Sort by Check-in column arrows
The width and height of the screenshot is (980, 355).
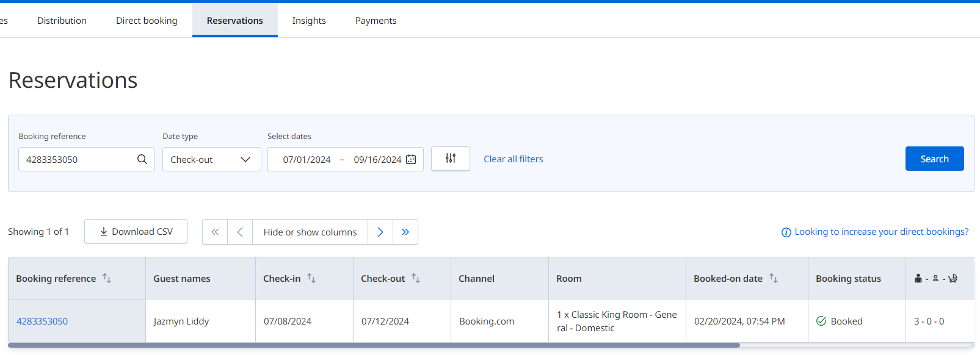click(x=311, y=278)
